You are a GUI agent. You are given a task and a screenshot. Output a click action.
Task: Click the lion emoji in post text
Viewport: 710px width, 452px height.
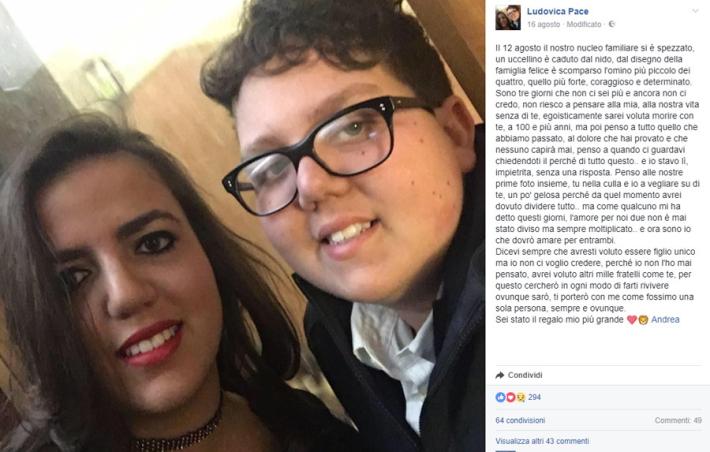(x=643, y=320)
